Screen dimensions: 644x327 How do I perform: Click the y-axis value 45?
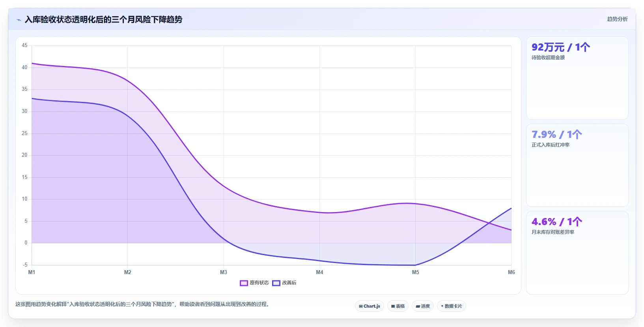[24, 45]
